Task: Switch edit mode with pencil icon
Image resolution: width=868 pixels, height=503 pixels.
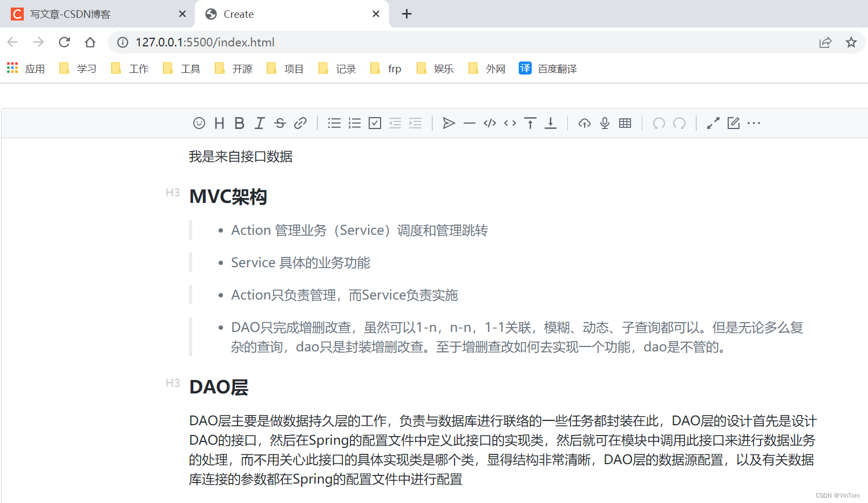Action: [x=734, y=123]
